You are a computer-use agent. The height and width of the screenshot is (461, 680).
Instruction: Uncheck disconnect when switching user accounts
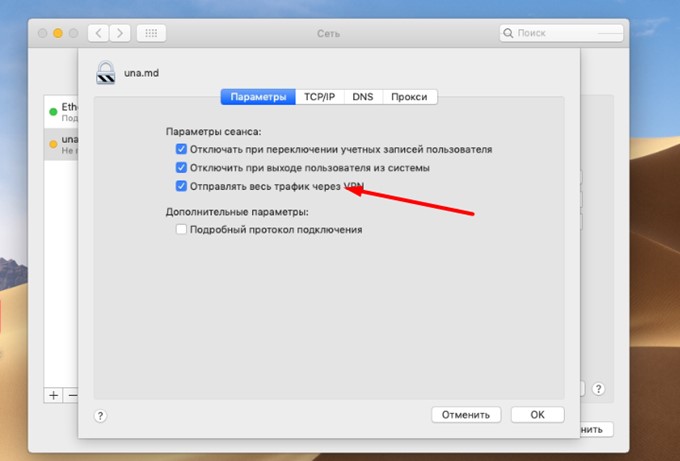point(181,149)
